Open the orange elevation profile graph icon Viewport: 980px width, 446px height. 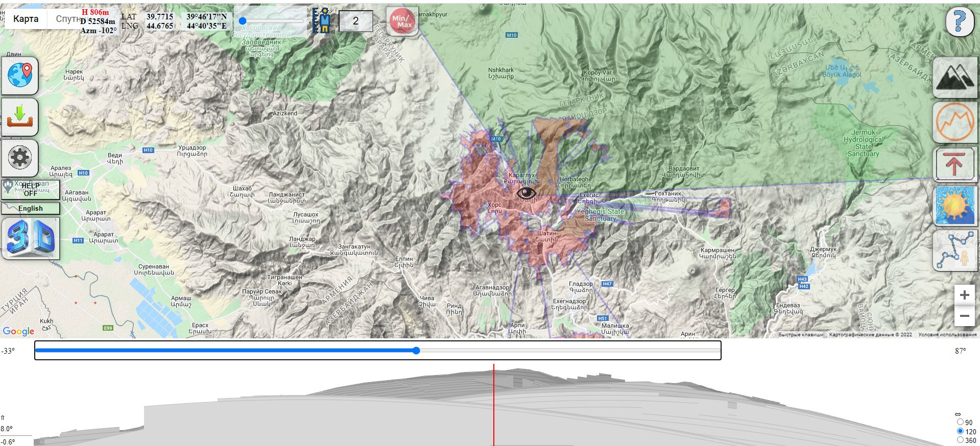pyautogui.click(x=954, y=122)
